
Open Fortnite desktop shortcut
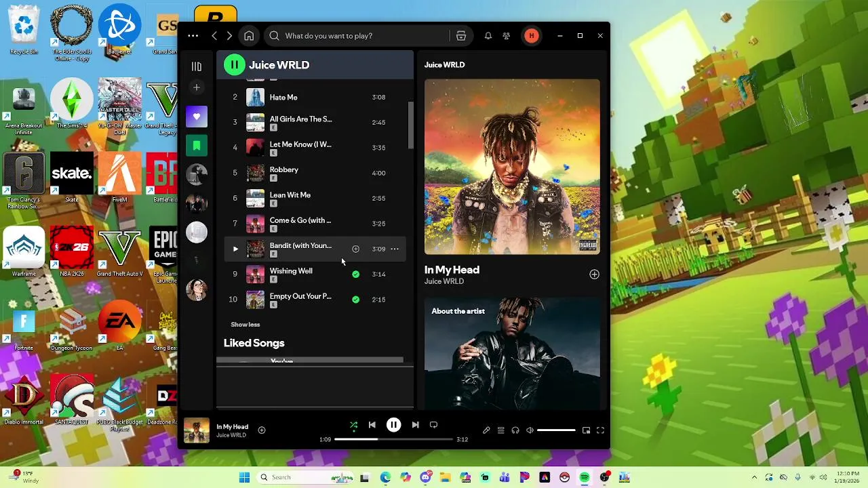pos(24,327)
